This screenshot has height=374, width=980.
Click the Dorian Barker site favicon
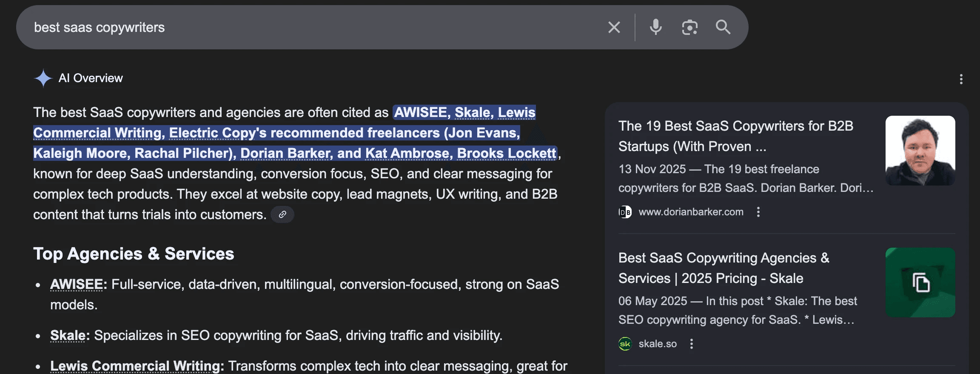point(625,212)
